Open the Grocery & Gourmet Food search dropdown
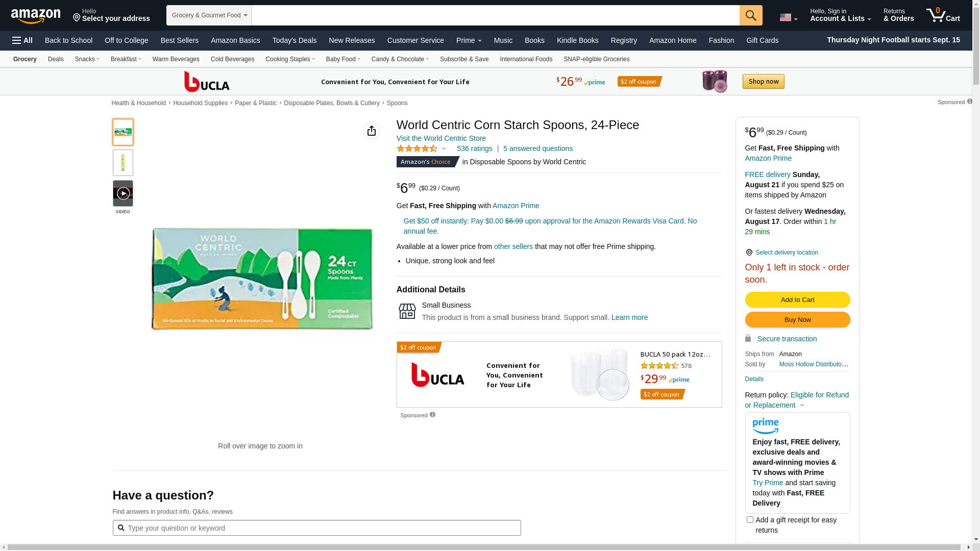The image size is (980, 551). click(209, 15)
